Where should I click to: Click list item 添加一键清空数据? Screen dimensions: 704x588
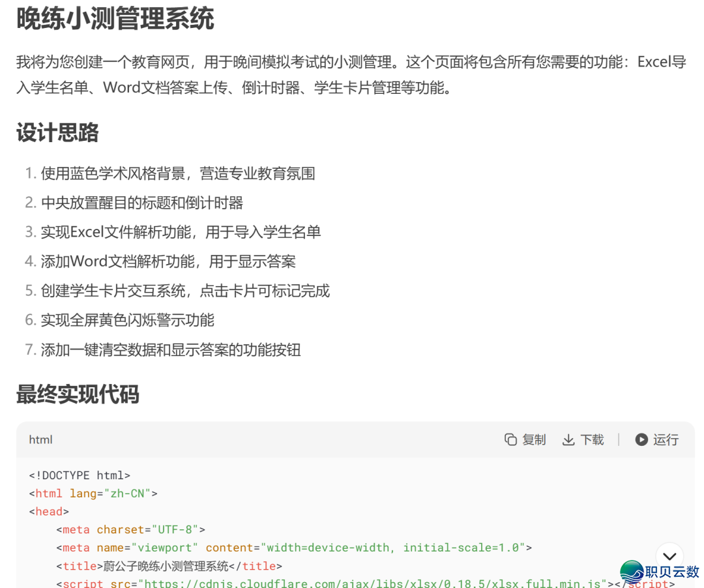171,349
